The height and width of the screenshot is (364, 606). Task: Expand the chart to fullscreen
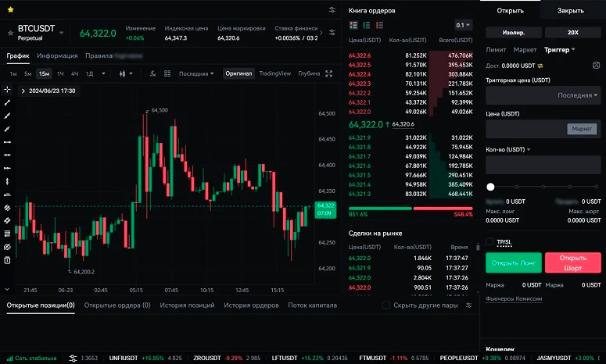(x=329, y=73)
